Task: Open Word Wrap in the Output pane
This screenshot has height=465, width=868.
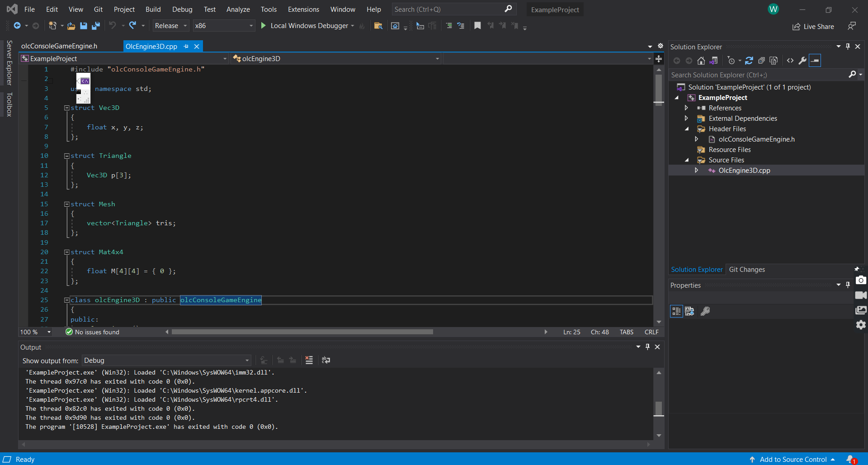Action: [326, 360]
